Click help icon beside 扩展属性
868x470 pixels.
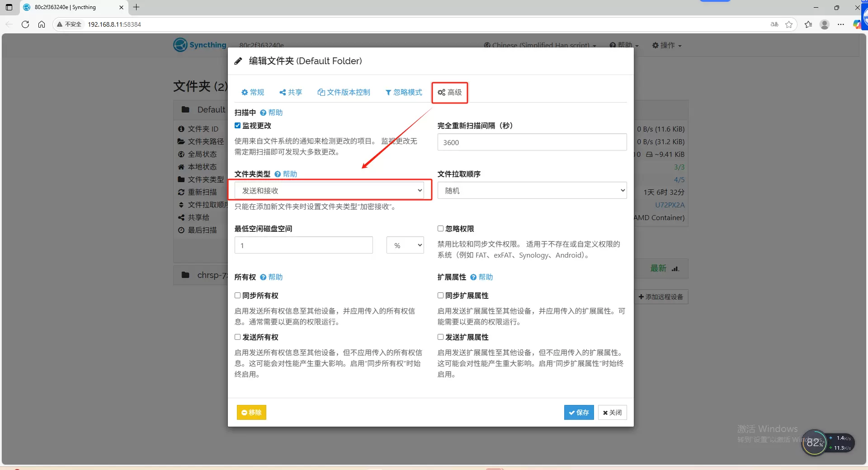(473, 277)
